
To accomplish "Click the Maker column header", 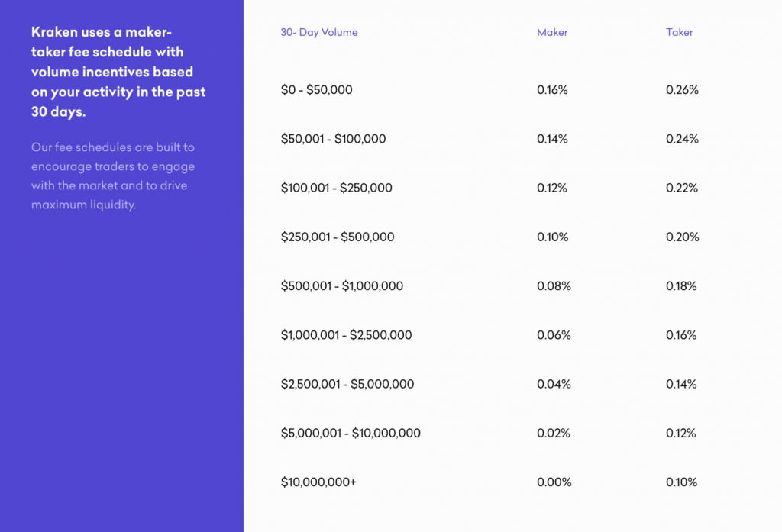I will pos(552,32).
